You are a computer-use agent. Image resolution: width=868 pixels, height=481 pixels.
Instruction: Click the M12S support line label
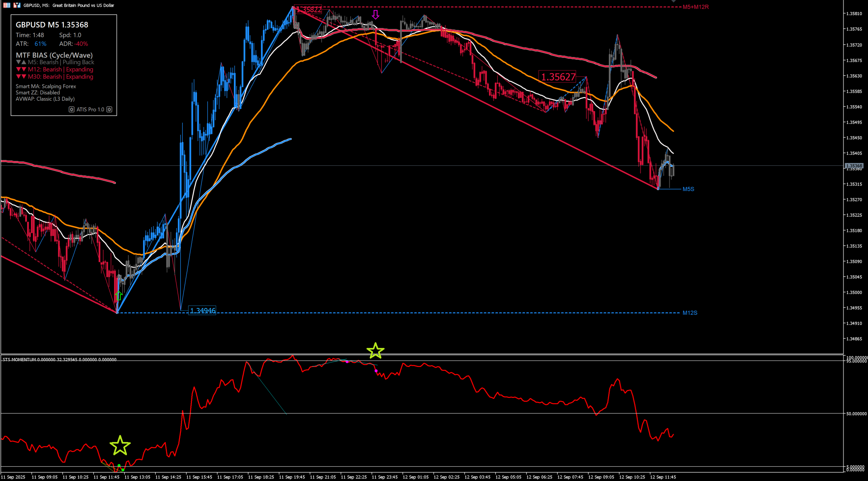(690, 313)
